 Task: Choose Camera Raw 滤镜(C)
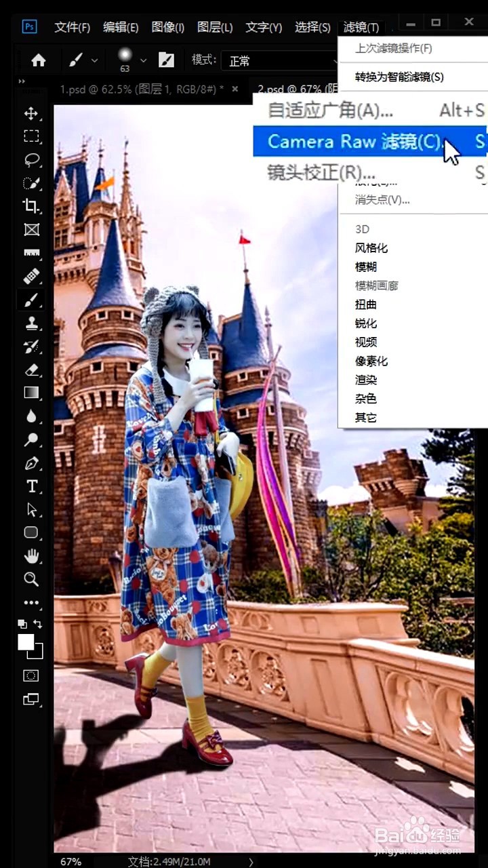tap(369, 141)
